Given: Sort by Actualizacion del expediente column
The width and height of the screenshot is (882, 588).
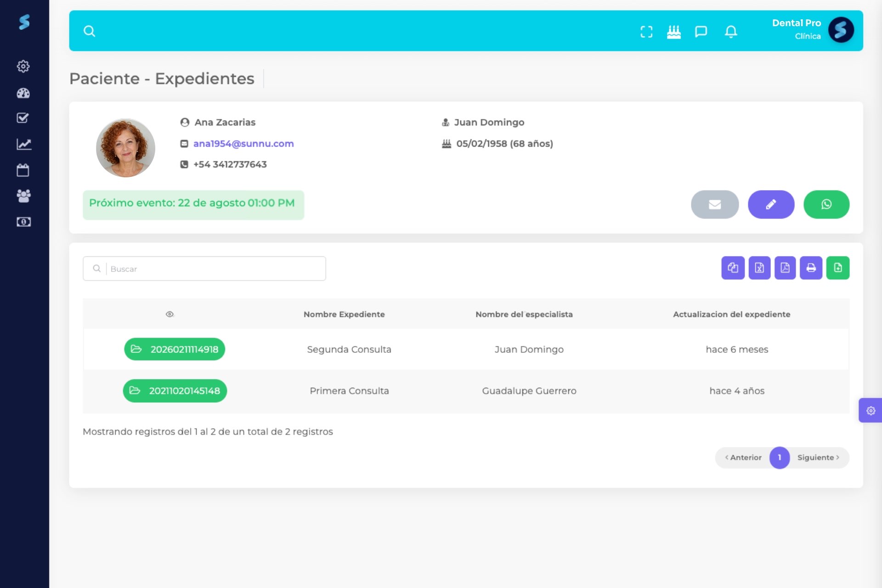Looking at the screenshot, I should point(732,314).
